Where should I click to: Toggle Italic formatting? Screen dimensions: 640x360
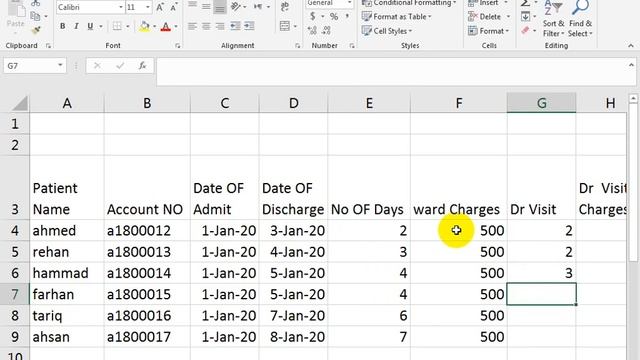click(x=76, y=26)
